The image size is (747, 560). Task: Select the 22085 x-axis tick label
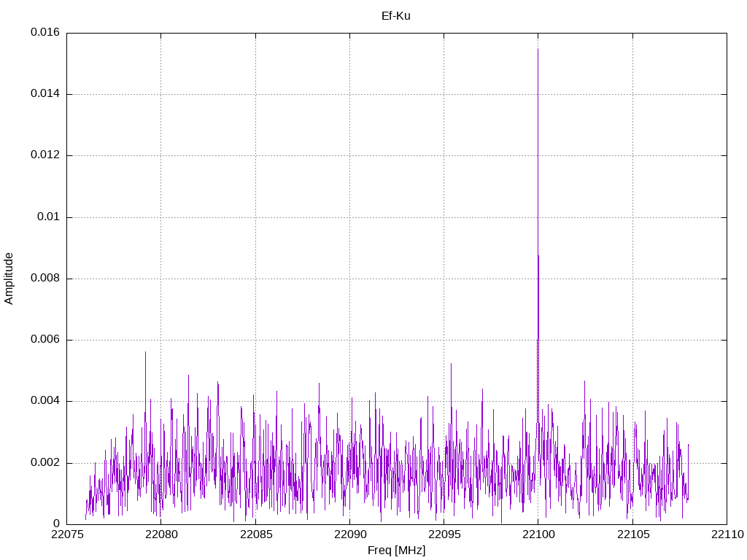255,534
